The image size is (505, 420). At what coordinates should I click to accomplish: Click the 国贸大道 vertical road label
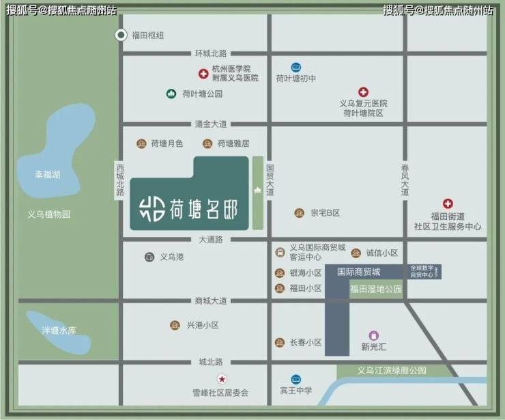pos(270,180)
